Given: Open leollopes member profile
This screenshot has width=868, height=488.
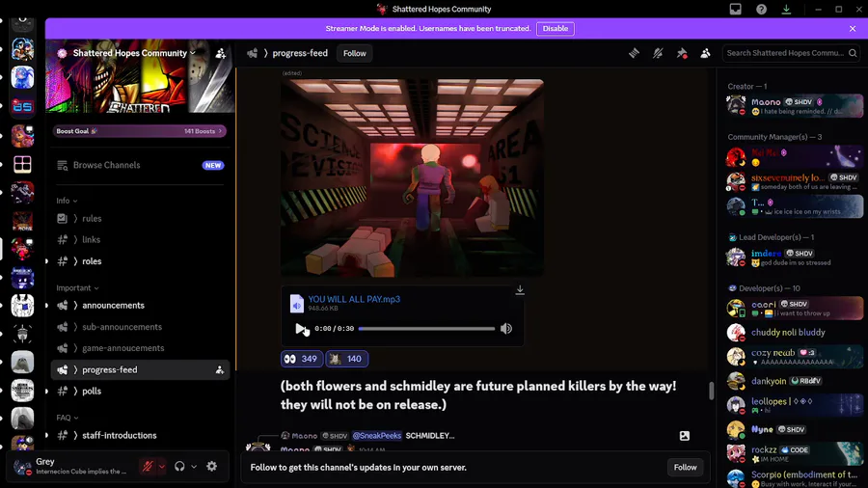Looking at the screenshot, I should pyautogui.click(x=794, y=405).
